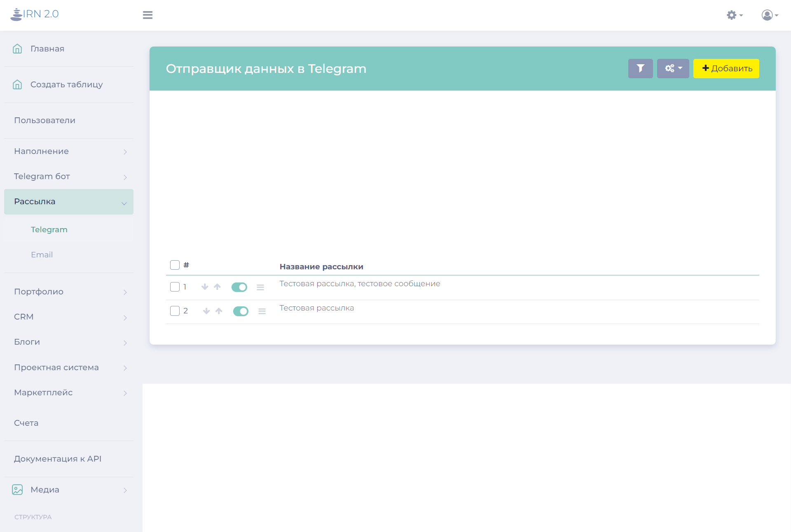Open the Главная menu item
Viewport: 791px width, 532px height.
click(47, 49)
